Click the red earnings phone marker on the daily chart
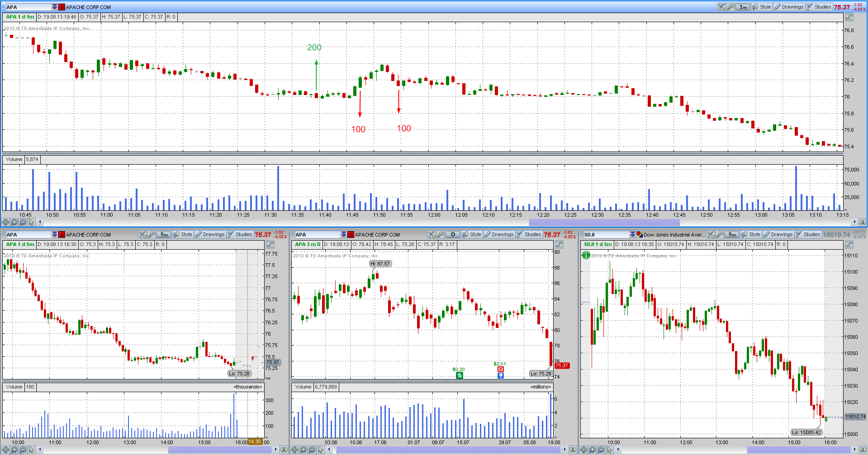Viewport: 868px width, 455px height. pyautogui.click(x=500, y=370)
